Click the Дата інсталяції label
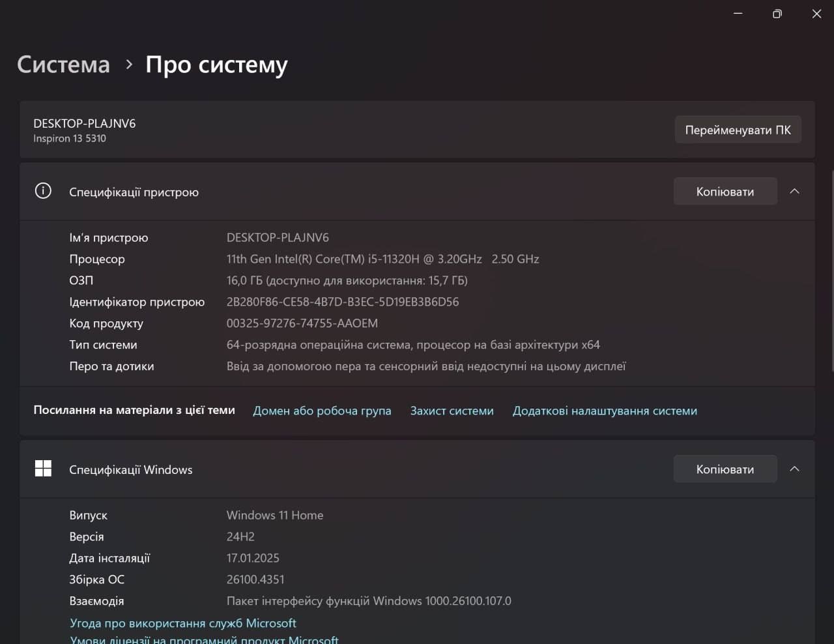The width and height of the screenshot is (834, 644). [x=109, y=558]
